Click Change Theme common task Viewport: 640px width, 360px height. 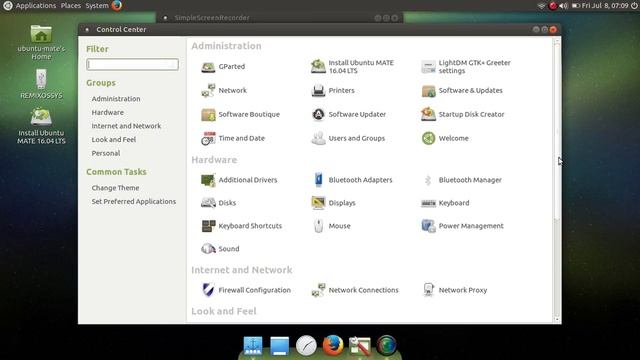pos(116,188)
